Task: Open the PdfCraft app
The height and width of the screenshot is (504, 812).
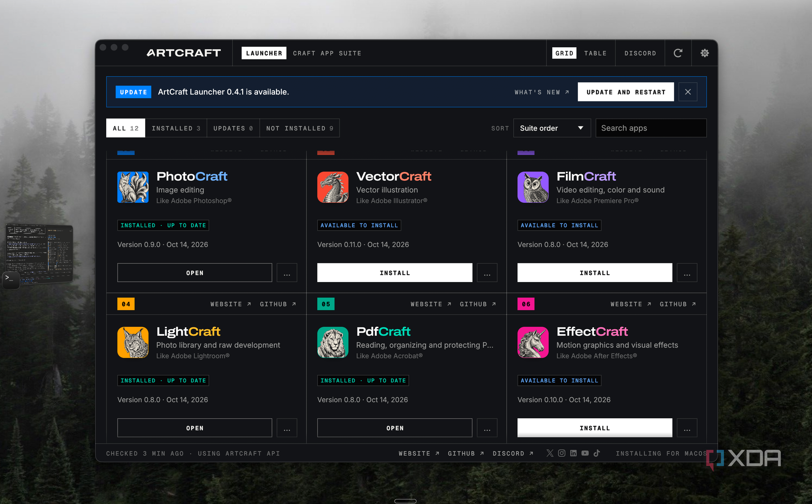Action: (395, 428)
